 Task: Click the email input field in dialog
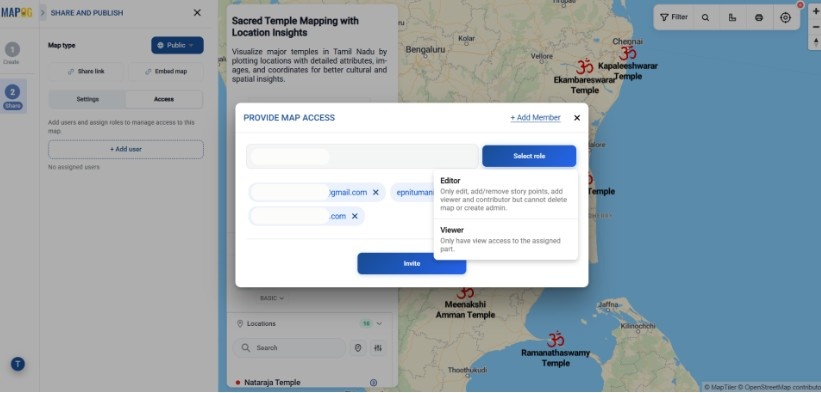point(362,156)
